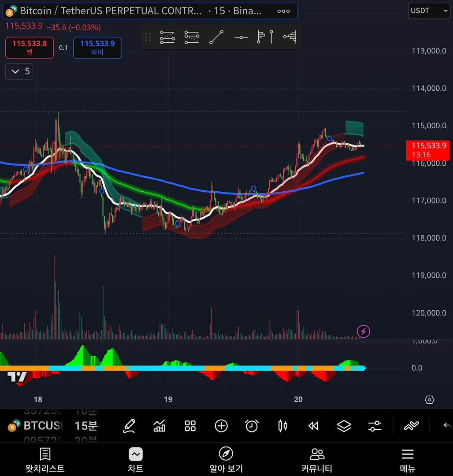Tap the plus circle add icon
Image resolution: width=453 pixels, height=476 pixels.
[221, 426]
